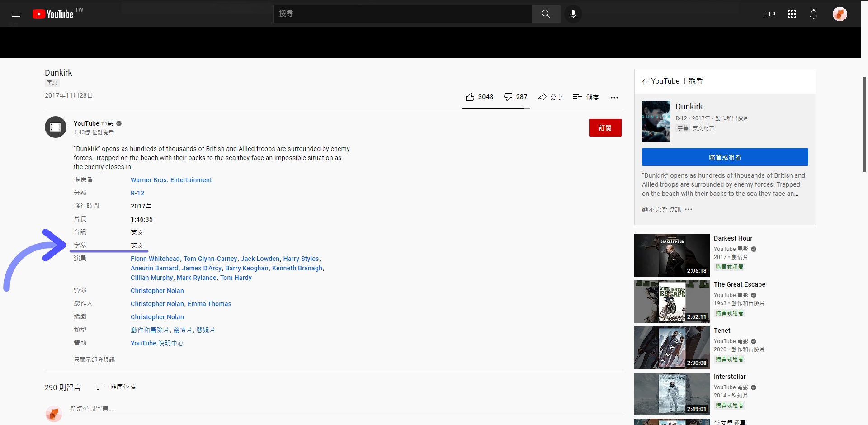Open James D'Arcy cast link
Image resolution: width=868 pixels, height=425 pixels.
coord(202,268)
